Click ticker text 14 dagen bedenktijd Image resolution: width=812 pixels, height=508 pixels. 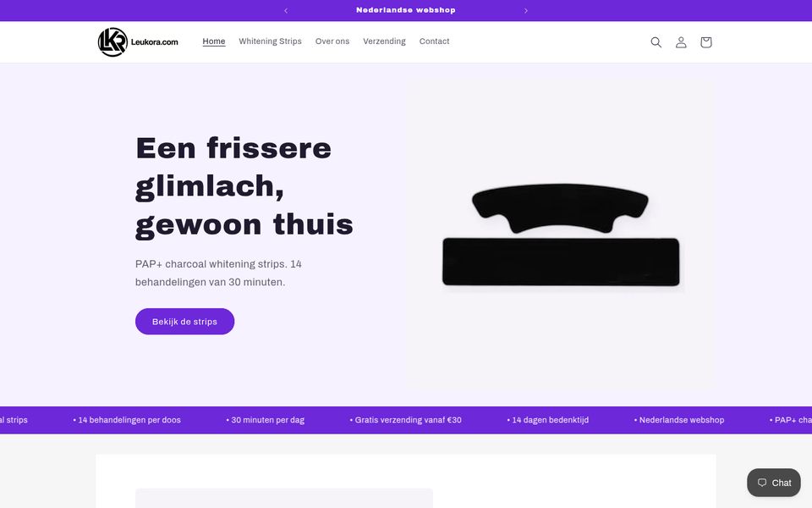548,420
